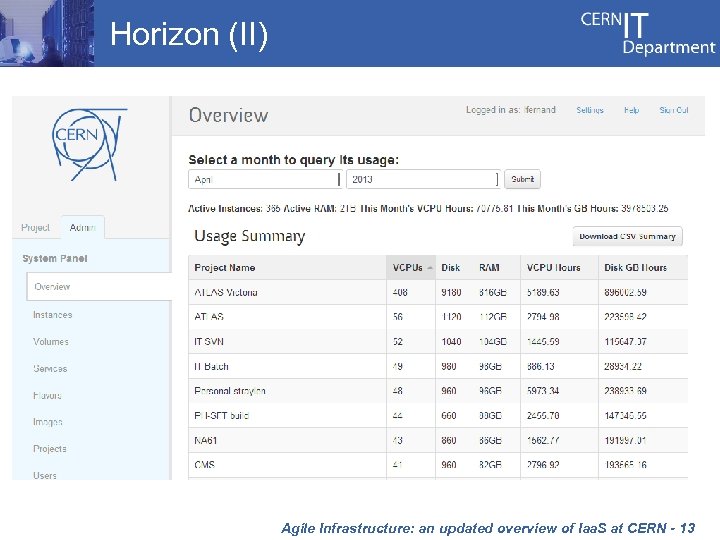This screenshot has width=720, height=540.
Task: Click the Submit button
Action: pos(523,179)
